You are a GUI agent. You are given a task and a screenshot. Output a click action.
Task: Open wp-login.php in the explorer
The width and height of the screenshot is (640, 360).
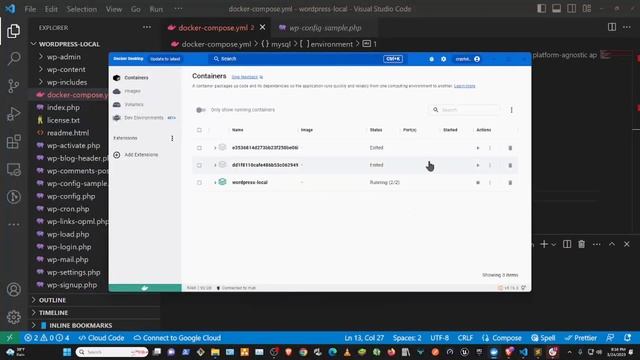(x=69, y=247)
